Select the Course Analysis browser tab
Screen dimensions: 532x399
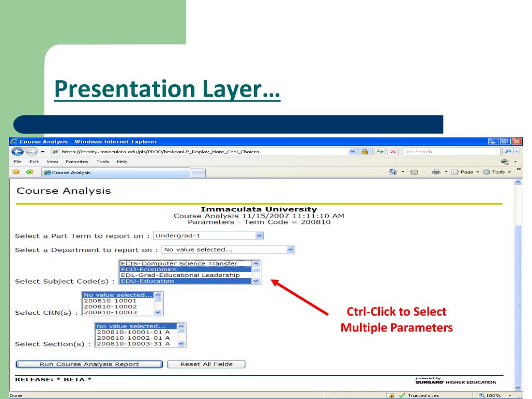(116, 172)
